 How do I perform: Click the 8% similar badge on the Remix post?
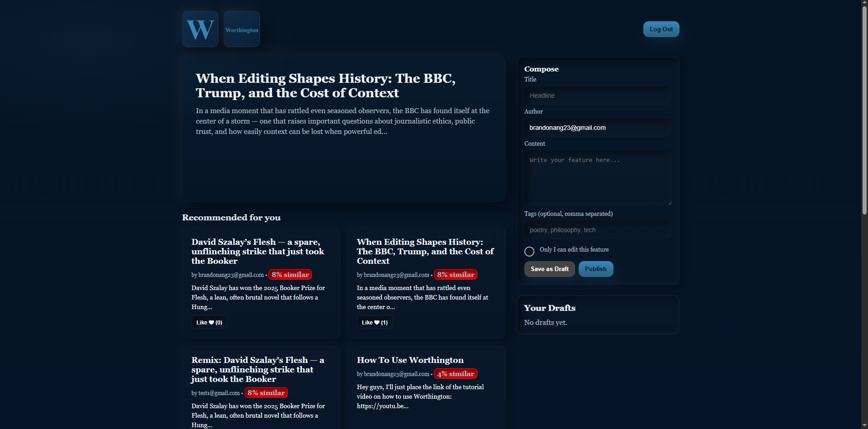(266, 392)
